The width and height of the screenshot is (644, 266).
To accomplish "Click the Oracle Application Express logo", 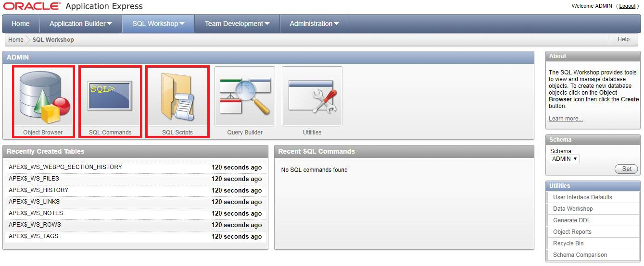I will pos(73,6).
